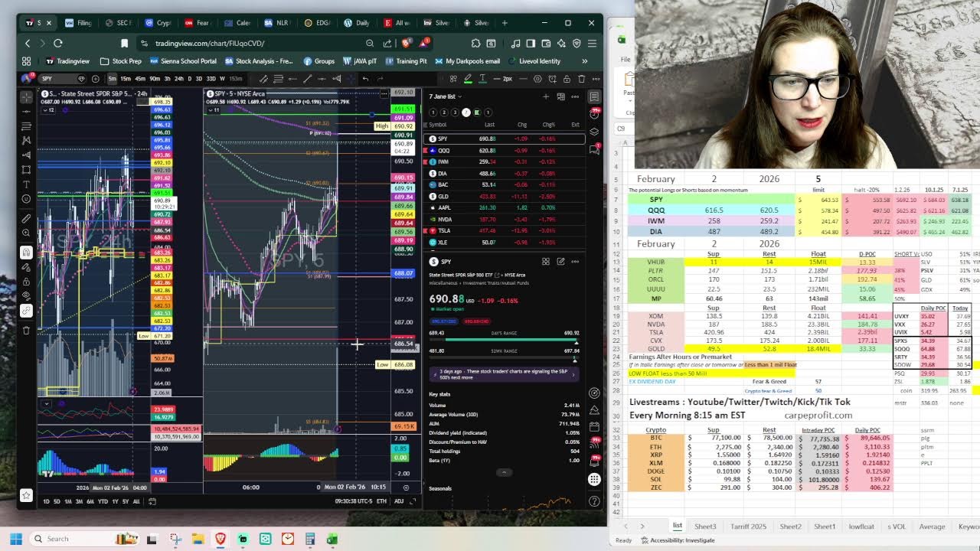Select the 15m timeframe button

(x=126, y=78)
